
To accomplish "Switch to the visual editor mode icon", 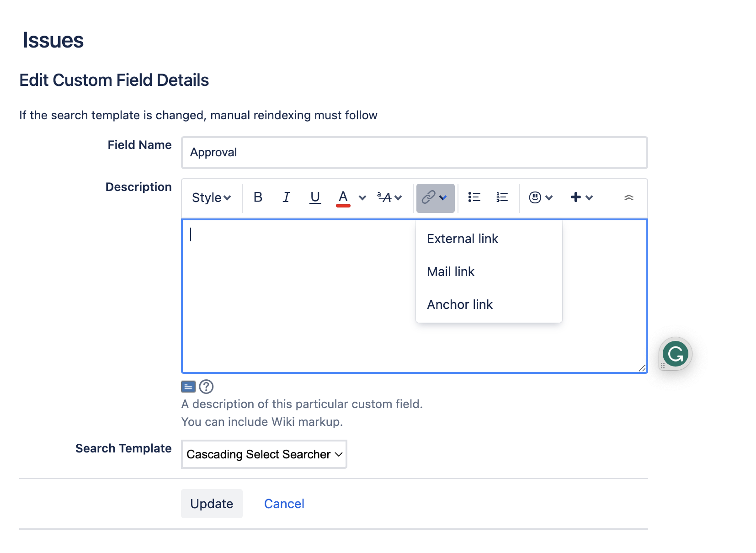I will pyautogui.click(x=188, y=387).
